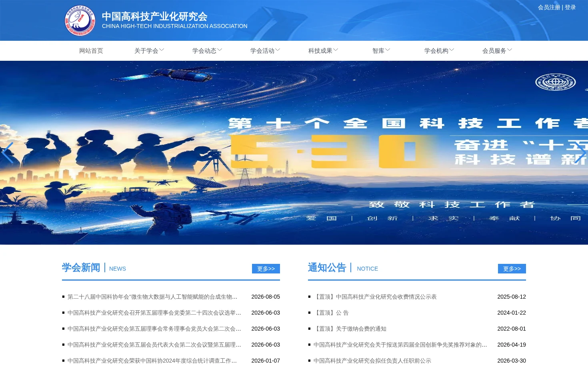Click the NOTICE subtitle label
The height and width of the screenshot is (369, 588).
point(367,269)
